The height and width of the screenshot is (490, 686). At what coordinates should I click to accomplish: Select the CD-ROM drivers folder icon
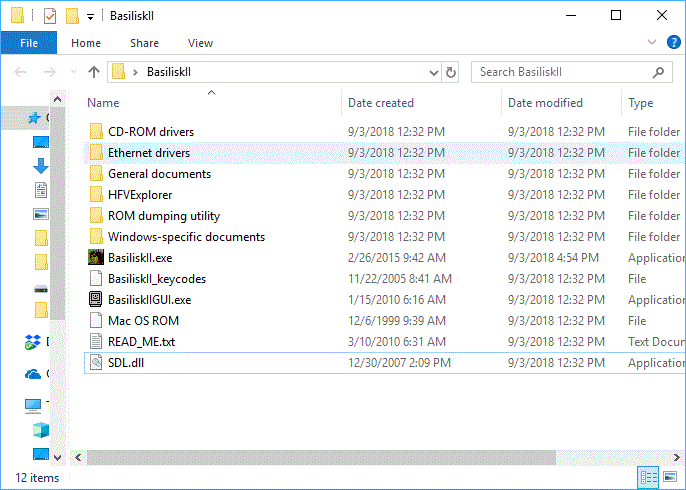tap(96, 131)
